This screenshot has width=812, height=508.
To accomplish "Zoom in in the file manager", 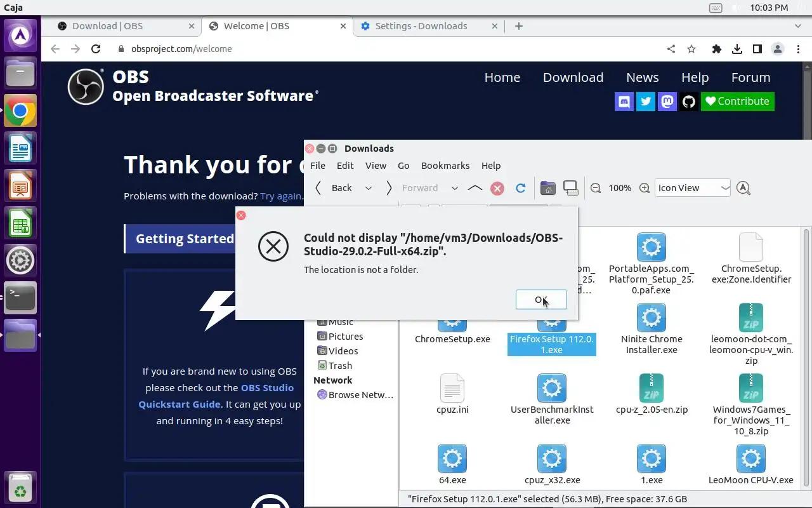I will [x=645, y=188].
